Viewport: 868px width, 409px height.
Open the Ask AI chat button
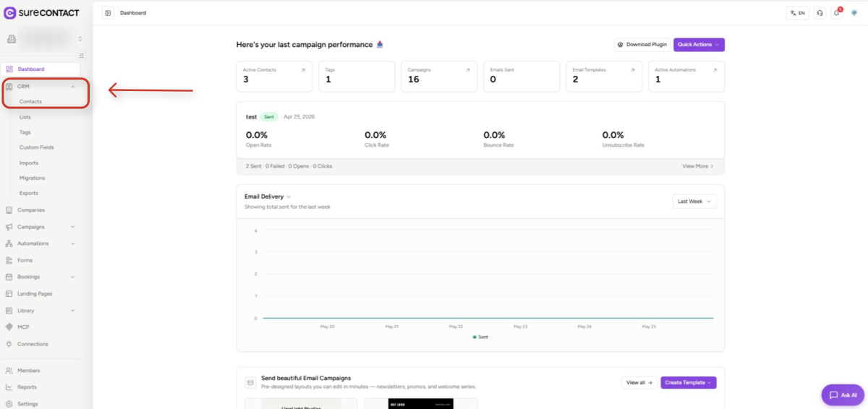(843, 395)
